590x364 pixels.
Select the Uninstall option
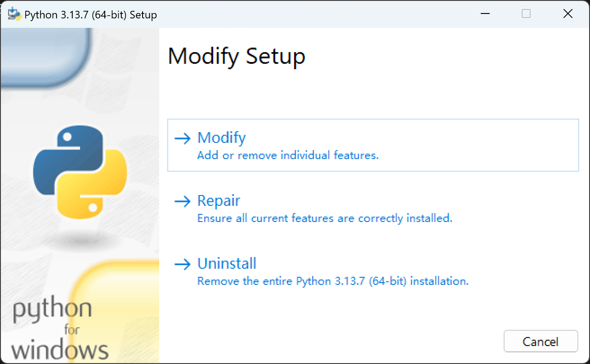click(x=227, y=263)
